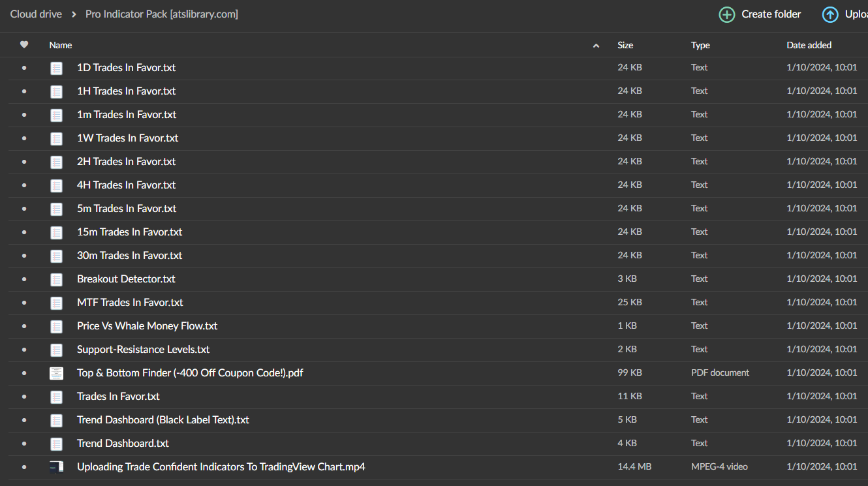This screenshot has height=486, width=868.
Task: Select Pro Indicator Pack breadcrumb item
Action: [x=161, y=14]
